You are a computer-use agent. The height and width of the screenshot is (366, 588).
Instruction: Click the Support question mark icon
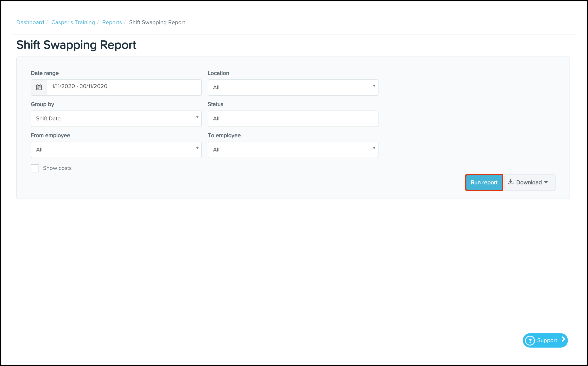point(530,340)
